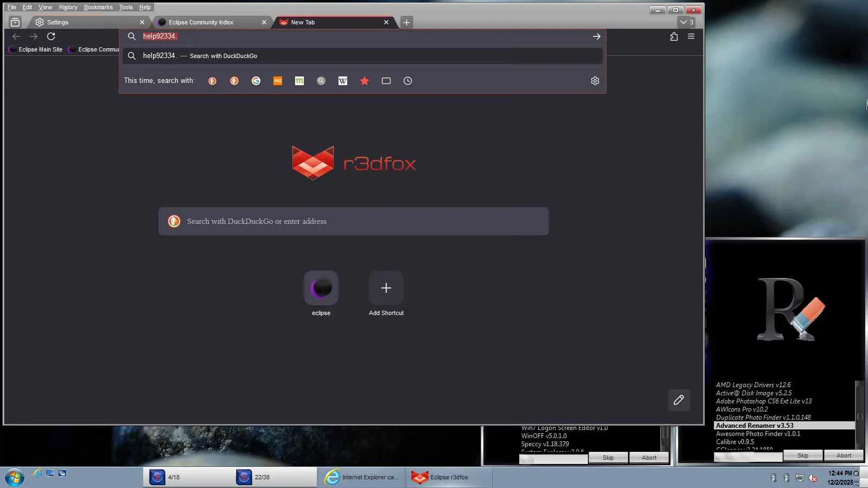Open the Eclipse Main Site bookmark

tap(36, 49)
